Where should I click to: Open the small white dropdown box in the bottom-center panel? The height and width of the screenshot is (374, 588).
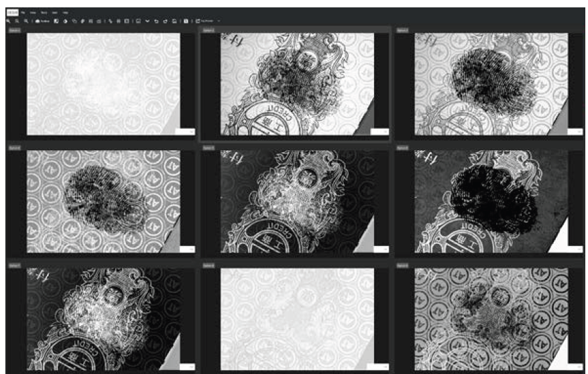click(377, 367)
